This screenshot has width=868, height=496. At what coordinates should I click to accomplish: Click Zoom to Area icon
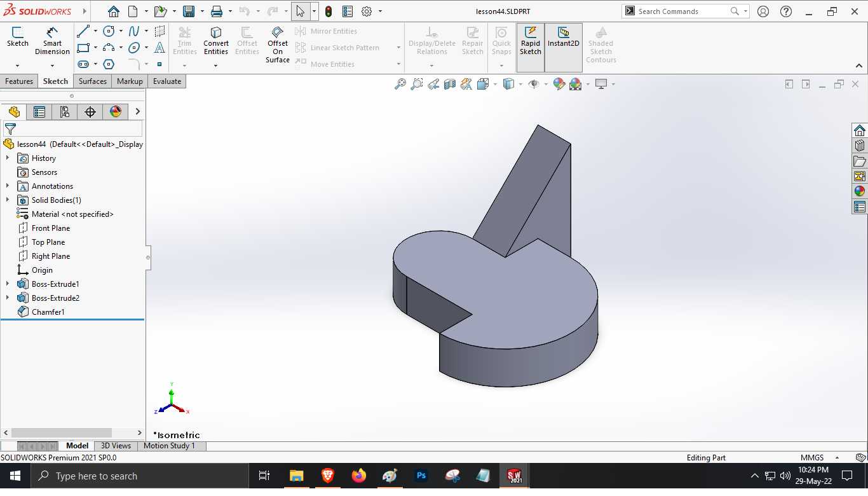click(417, 84)
